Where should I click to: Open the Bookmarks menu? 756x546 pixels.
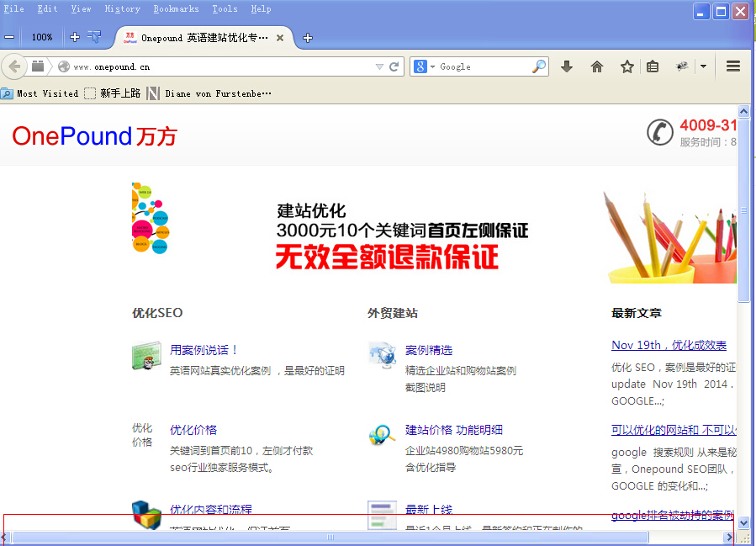coord(176,8)
